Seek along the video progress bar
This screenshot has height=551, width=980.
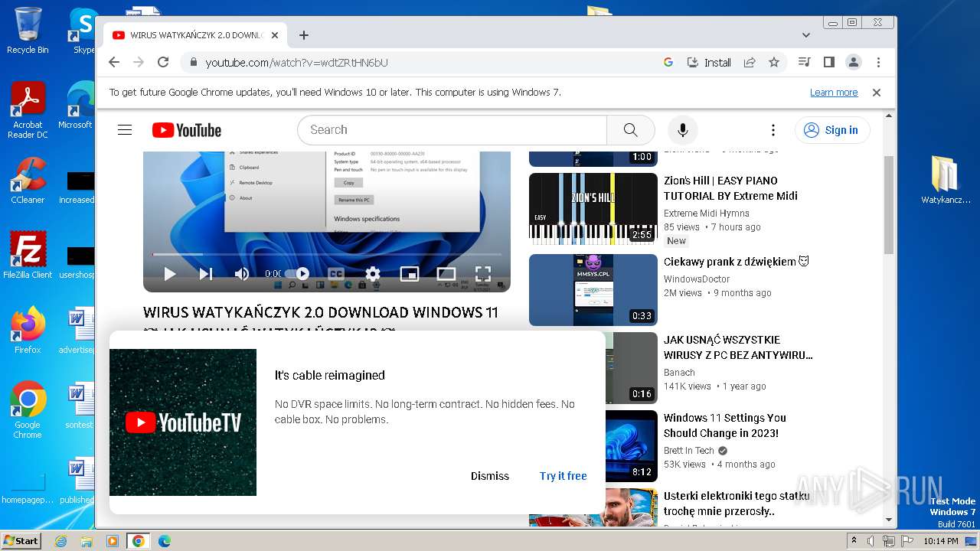(327, 254)
